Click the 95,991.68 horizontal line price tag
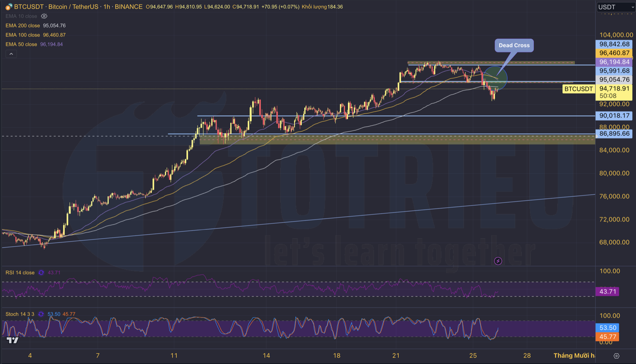Screen dimensions: 636x364 614,71
